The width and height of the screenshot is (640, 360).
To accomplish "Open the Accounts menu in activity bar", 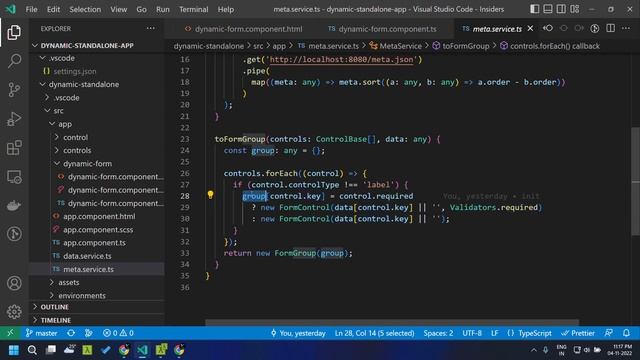I will 14,283.
